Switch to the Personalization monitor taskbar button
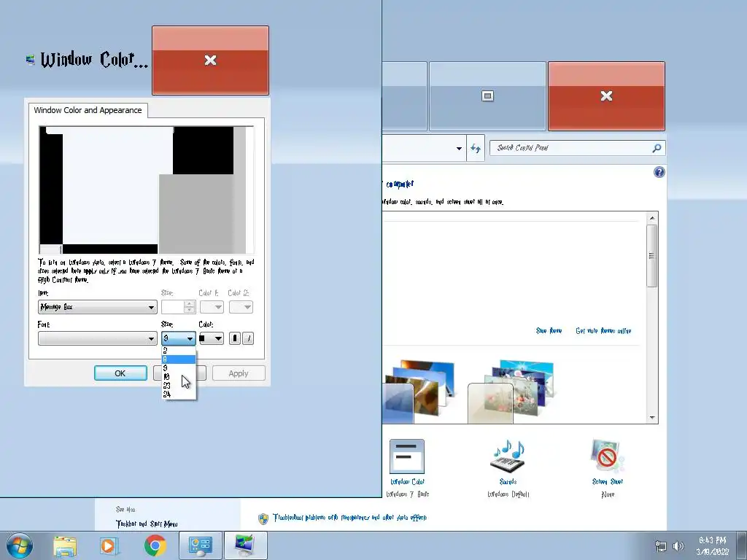This screenshot has width=747, height=560. point(246,545)
